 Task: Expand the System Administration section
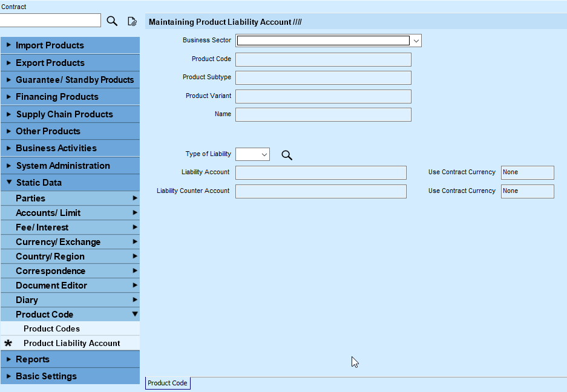click(x=70, y=165)
